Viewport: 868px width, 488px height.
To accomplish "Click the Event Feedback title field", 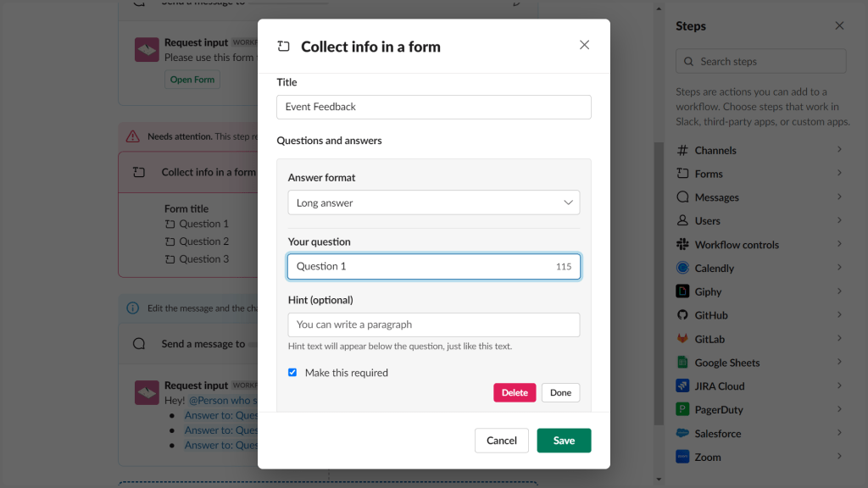I will (433, 107).
